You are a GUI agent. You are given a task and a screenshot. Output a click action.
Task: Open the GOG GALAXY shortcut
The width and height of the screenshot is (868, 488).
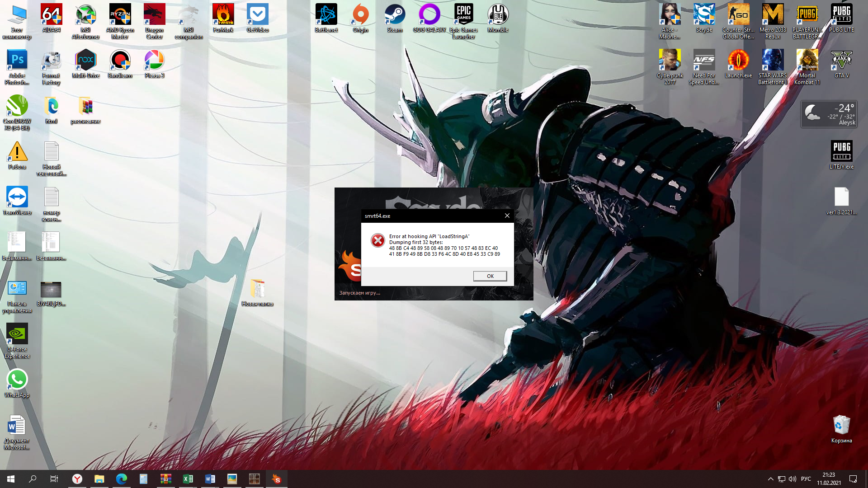click(x=429, y=15)
